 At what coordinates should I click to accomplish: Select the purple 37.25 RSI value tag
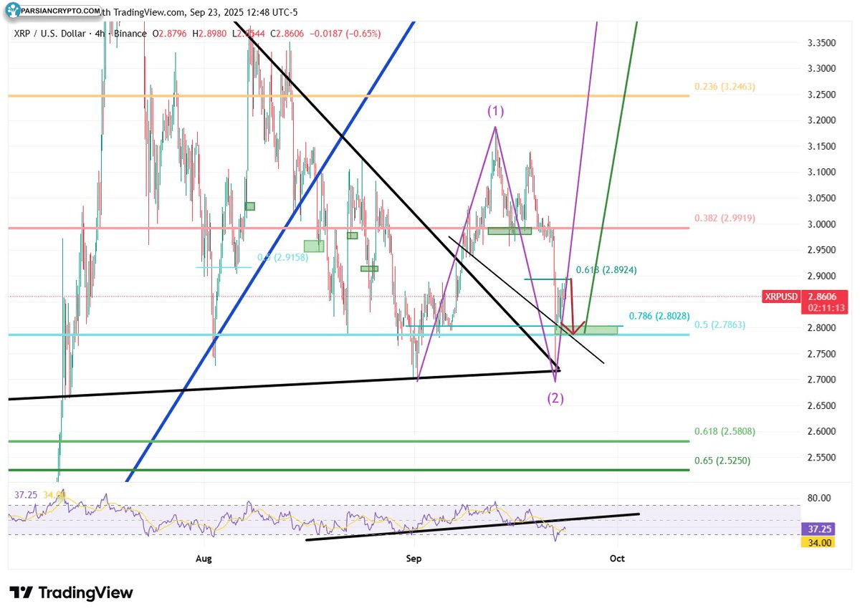tap(817, 529)
